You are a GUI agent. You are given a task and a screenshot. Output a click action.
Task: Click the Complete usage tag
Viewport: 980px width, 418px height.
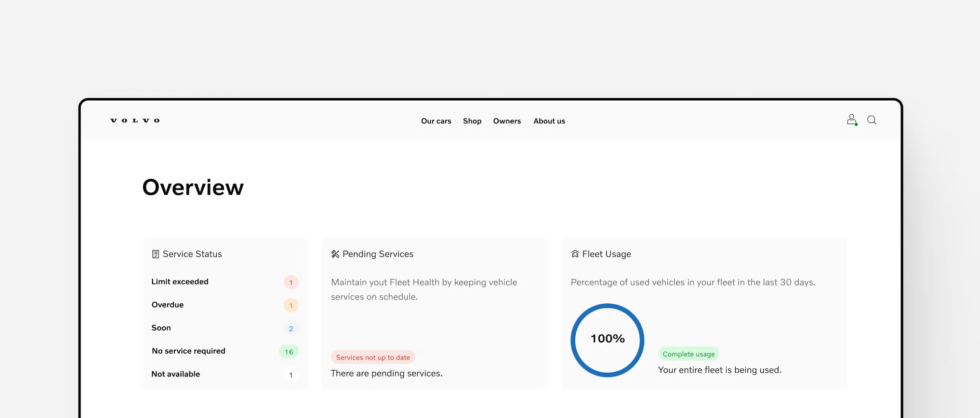689,354
